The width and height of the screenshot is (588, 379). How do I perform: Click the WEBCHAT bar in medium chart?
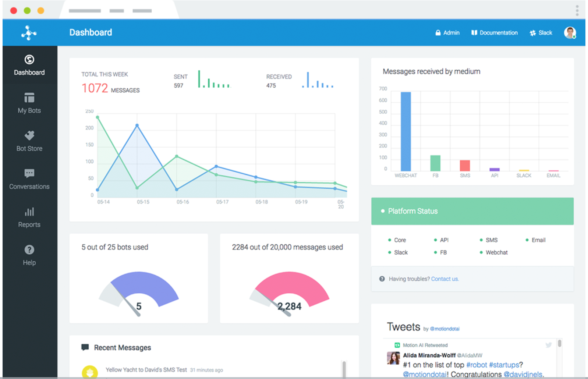coord(406,131)
